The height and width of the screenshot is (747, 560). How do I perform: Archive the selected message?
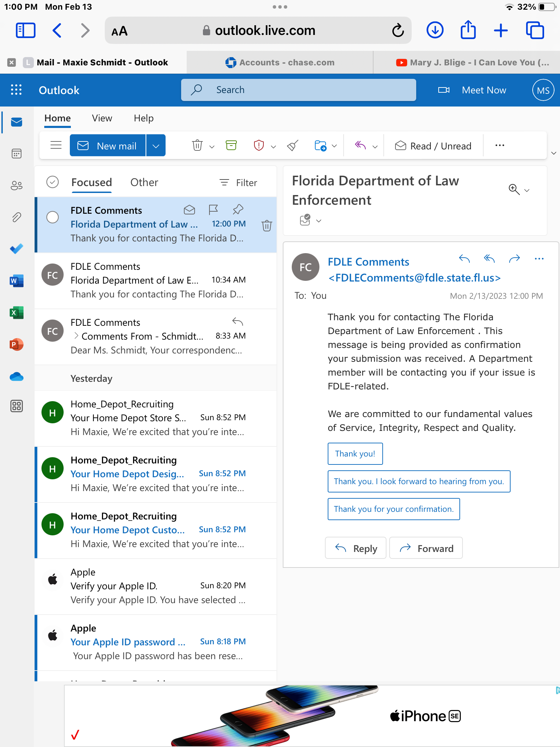[x=231, y=145]
